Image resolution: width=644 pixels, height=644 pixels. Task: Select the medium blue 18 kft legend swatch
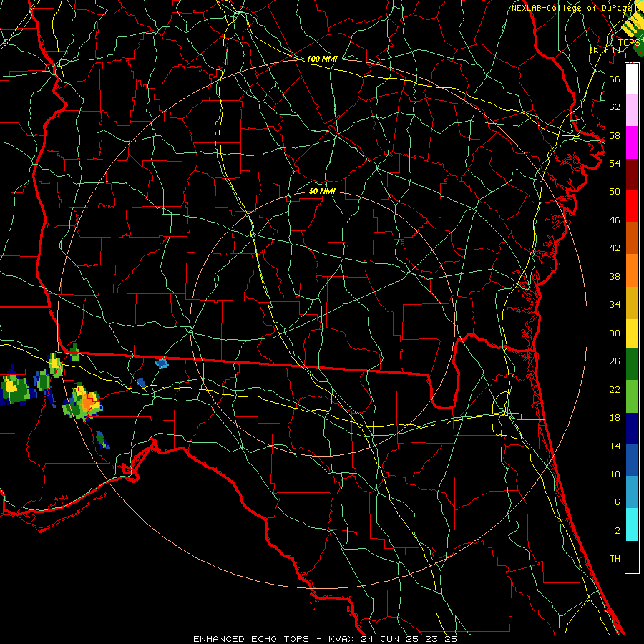(632, 460)
